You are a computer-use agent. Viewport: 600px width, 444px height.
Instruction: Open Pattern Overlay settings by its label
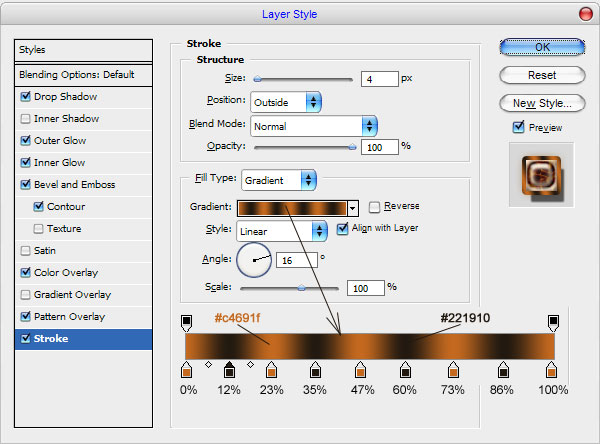69,317
